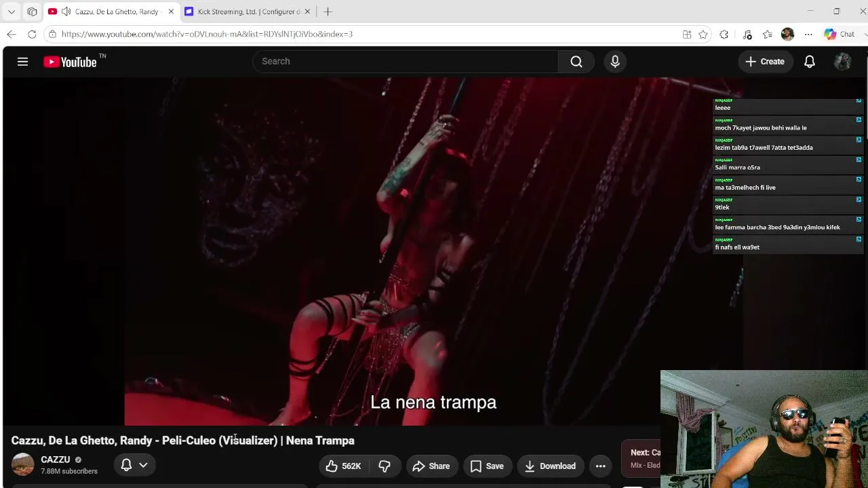The width and height of the screenshot is (868, 488).
Task: Start voice search with the microphone icon
Action: [x=615, y=62]
